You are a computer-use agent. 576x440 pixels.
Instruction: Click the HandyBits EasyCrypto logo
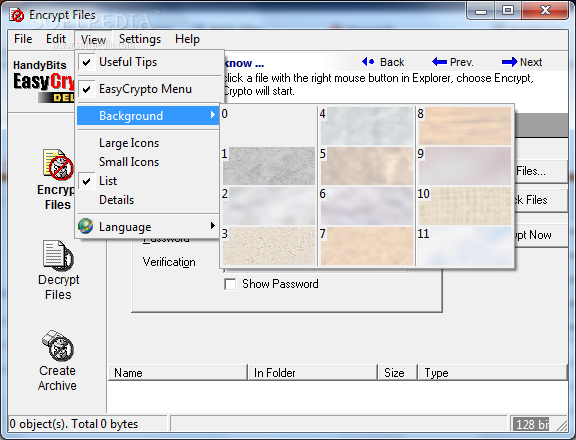click(x=43, y=81)
